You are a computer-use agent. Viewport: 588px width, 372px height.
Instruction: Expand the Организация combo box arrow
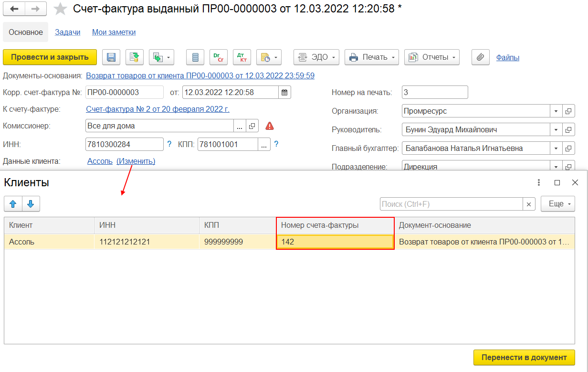tap(556, 111)
